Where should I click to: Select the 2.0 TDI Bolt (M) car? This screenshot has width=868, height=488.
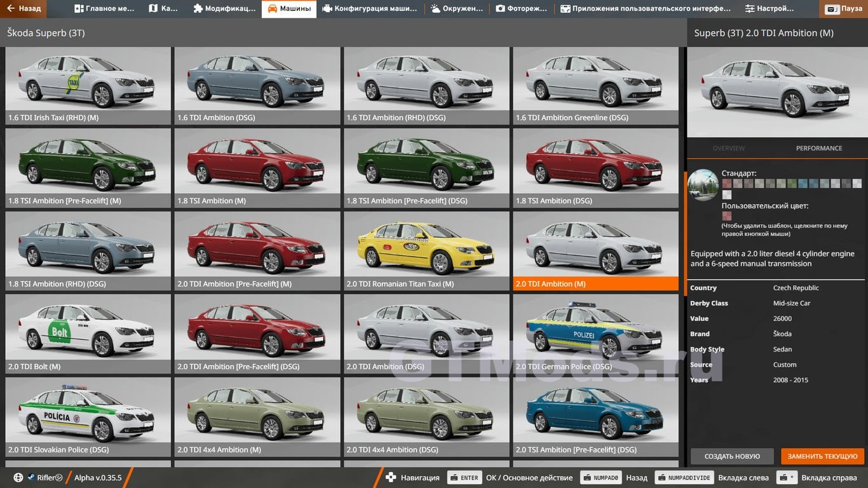tap(88, 334)
